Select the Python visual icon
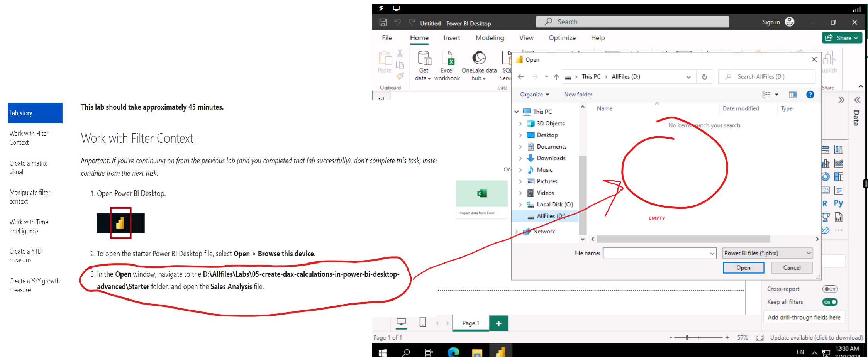Screen dimensions: 868x357 point(838,203)
